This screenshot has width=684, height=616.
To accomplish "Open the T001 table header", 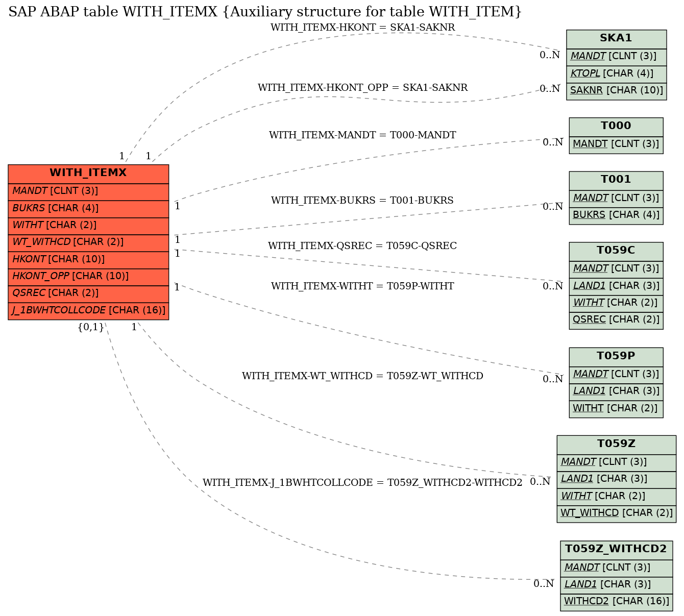I will coord(616,180).
